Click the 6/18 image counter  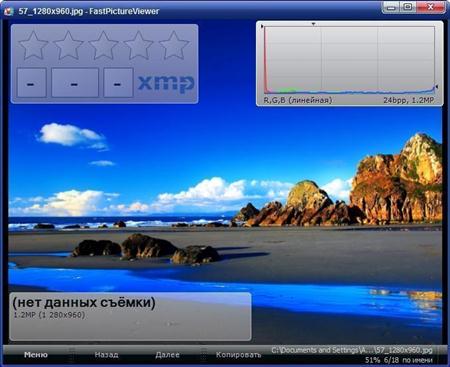coord(391,360)
